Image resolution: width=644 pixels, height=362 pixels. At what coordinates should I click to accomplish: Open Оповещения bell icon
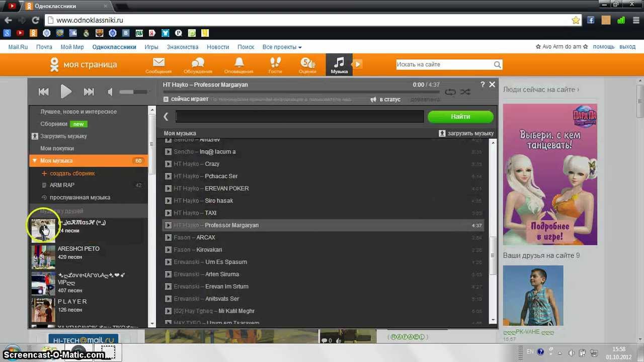tap(239, 65)
